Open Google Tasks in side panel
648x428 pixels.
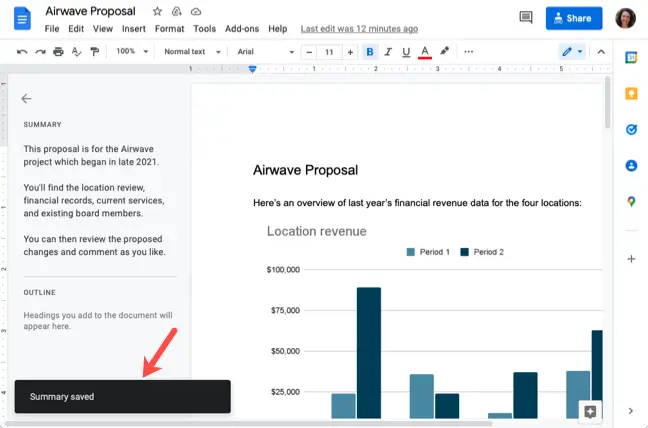tap(631, 129)
